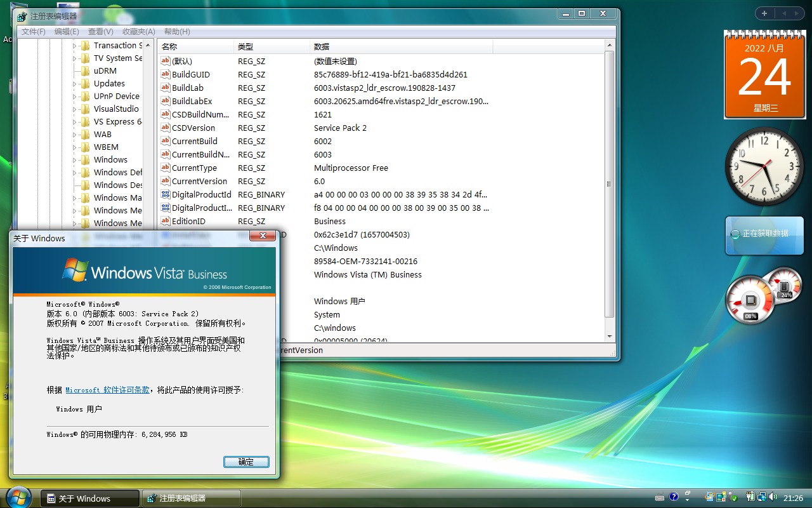812x508 pixels.
Task: Click the power plug battery tray icon
Action: coord(749,498)
